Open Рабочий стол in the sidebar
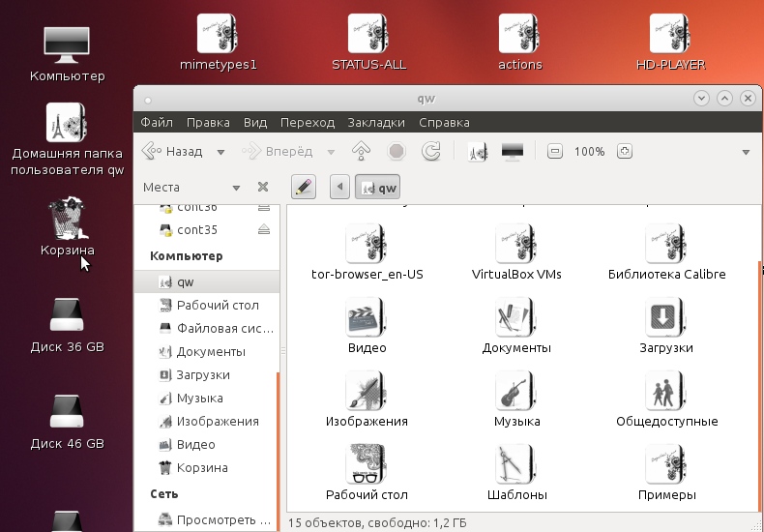764x532 pixels. click(x=207, y=306)
